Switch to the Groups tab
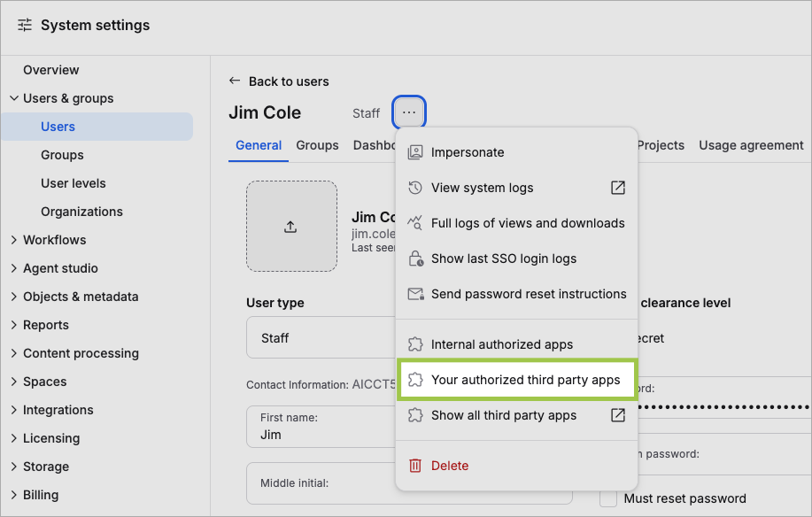 [317, 145]
